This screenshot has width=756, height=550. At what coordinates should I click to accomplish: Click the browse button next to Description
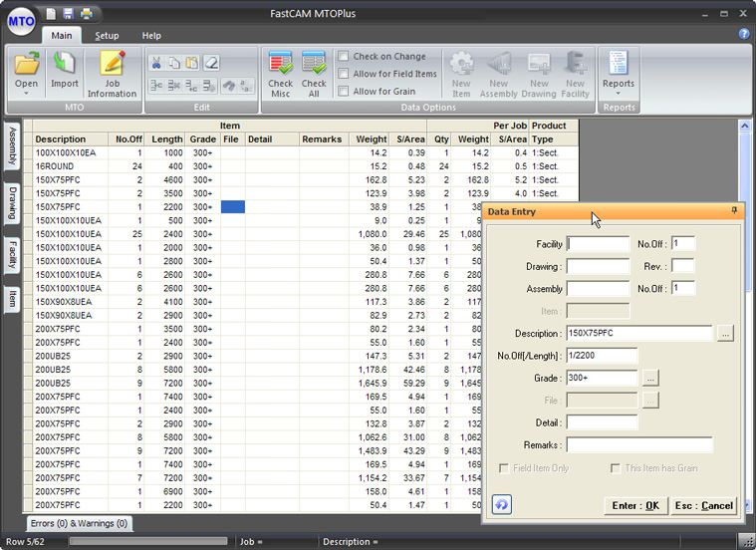point(726,334)
